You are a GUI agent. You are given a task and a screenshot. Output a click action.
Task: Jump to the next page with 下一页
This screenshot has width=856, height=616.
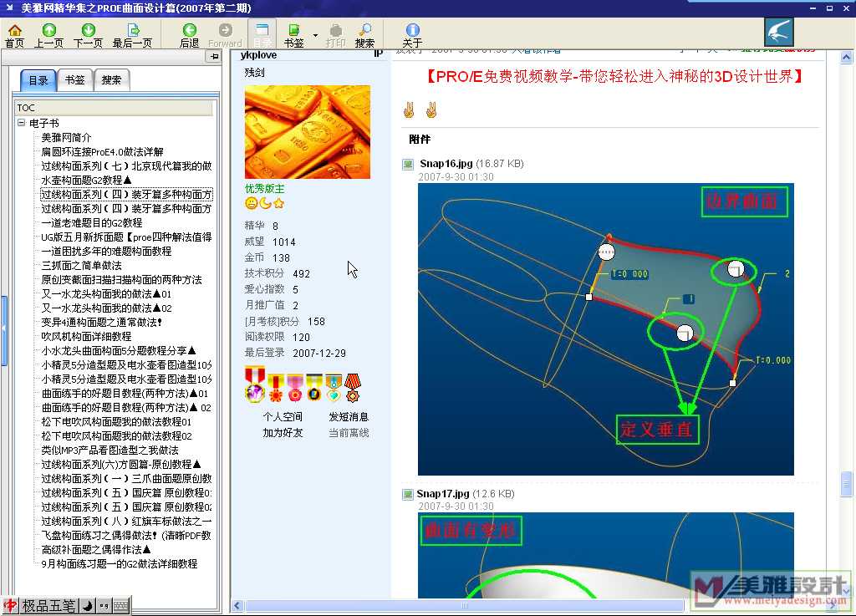coord(88,35)
